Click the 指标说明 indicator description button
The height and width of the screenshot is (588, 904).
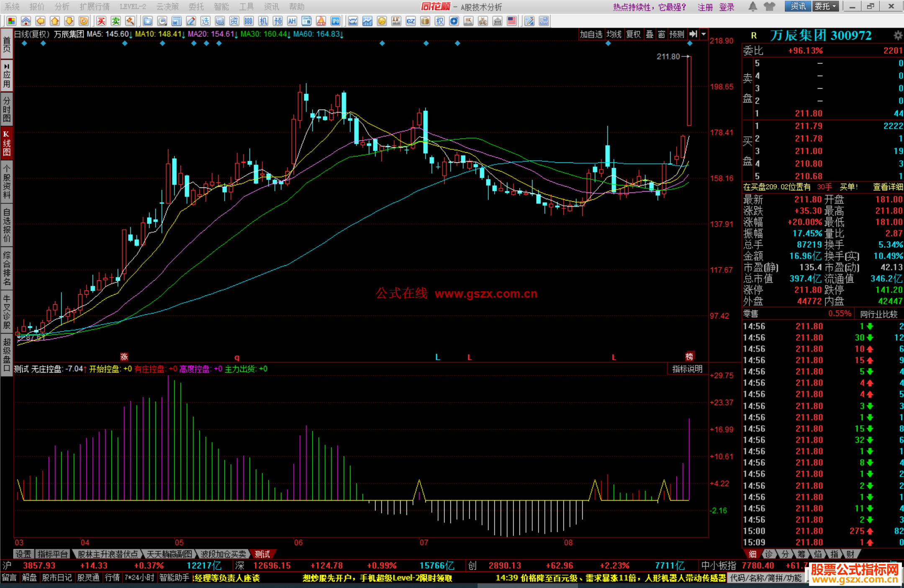pyautogui.click(x=687, y=369)
